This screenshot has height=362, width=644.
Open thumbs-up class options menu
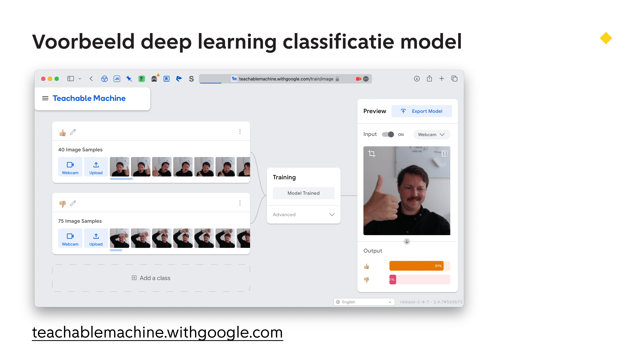click(240, 132)
